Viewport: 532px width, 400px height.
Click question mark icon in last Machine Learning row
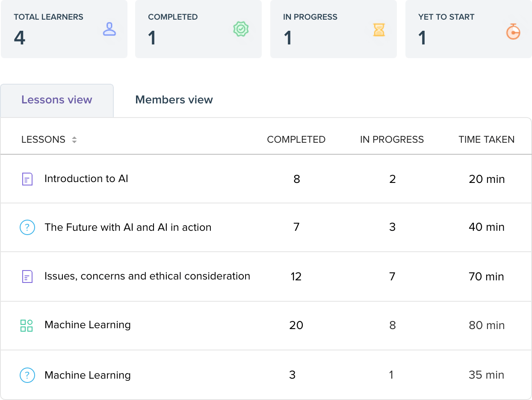click(x=27, y=375)
